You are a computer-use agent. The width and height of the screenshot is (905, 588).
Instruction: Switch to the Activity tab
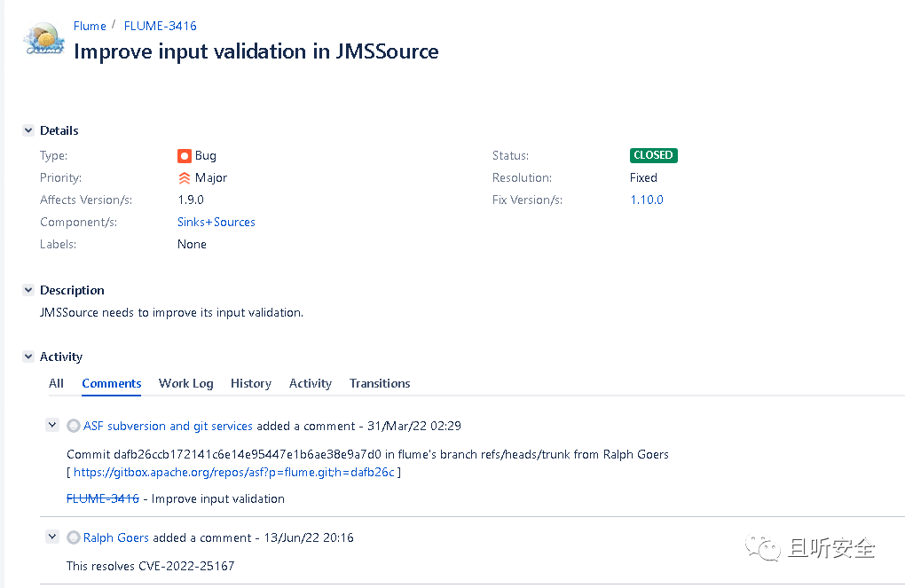tap(311, 384)
